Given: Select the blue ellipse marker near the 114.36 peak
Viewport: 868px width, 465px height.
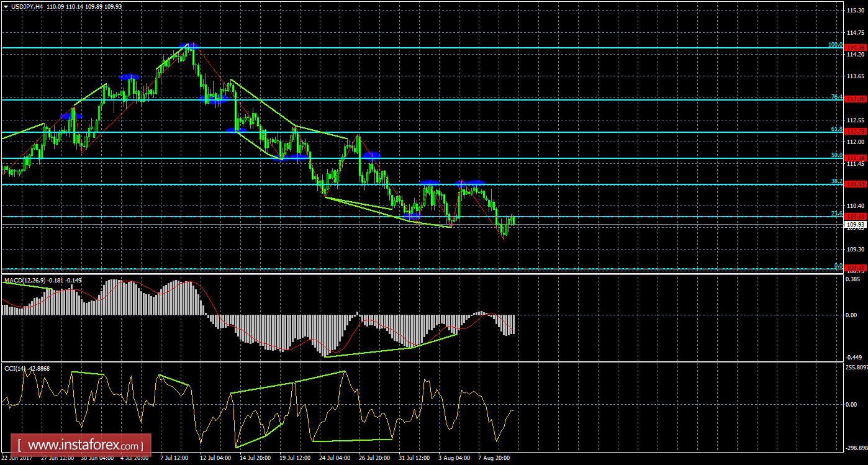Looking at the screenshot, I should pyautogui.click(x=189, y=46).
